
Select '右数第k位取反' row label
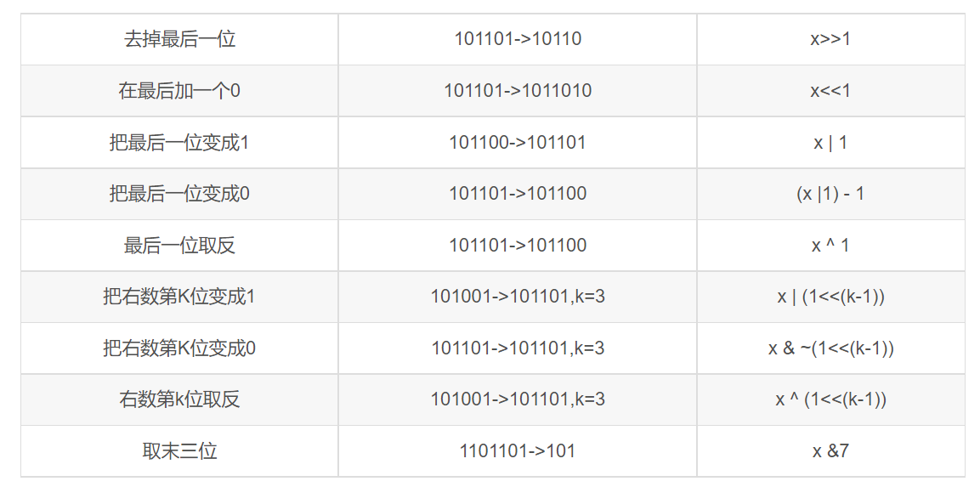[x=179, y=399]
